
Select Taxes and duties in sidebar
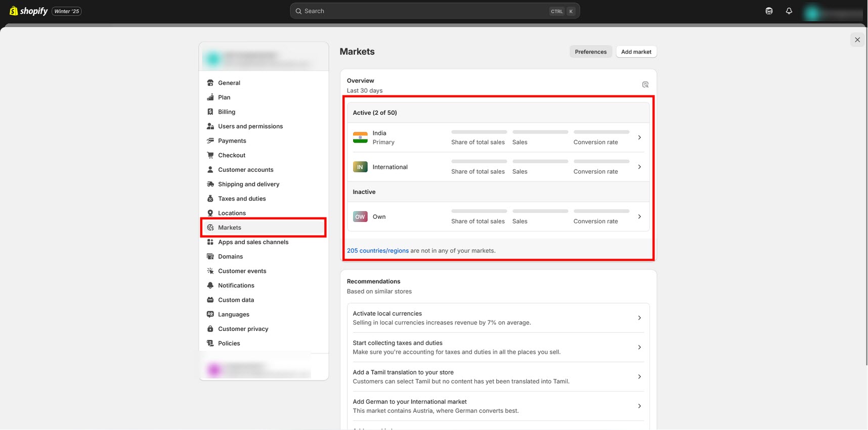242,199
